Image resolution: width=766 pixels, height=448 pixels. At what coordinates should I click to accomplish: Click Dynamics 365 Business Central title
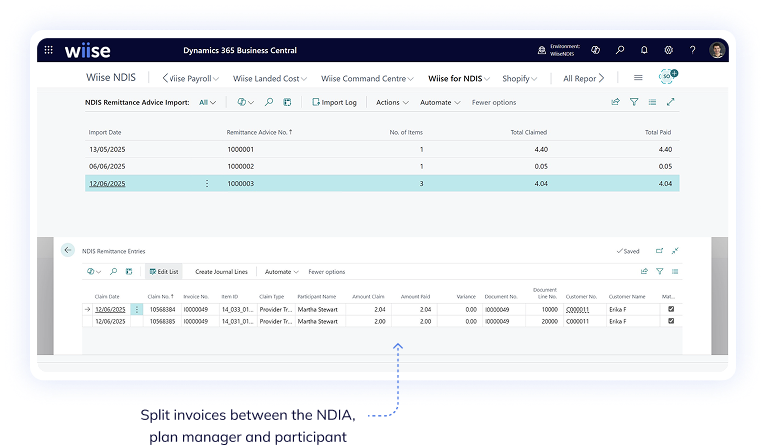[240, 50]
